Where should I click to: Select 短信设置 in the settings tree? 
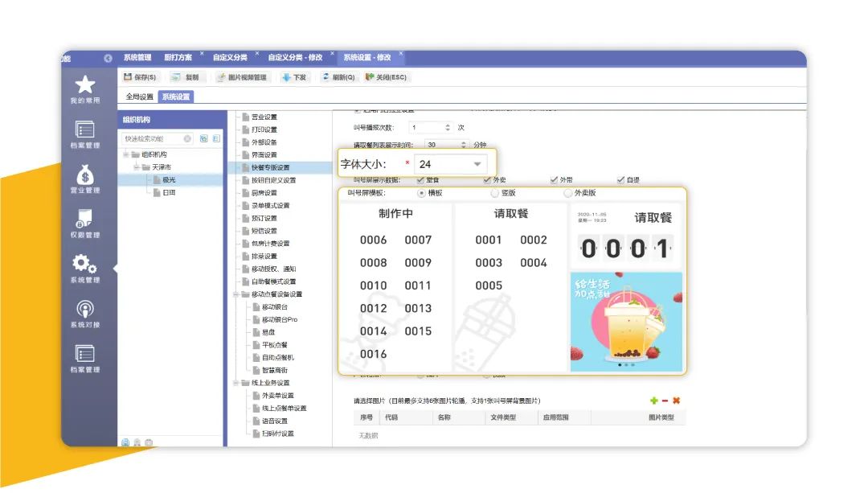(264, 231)
